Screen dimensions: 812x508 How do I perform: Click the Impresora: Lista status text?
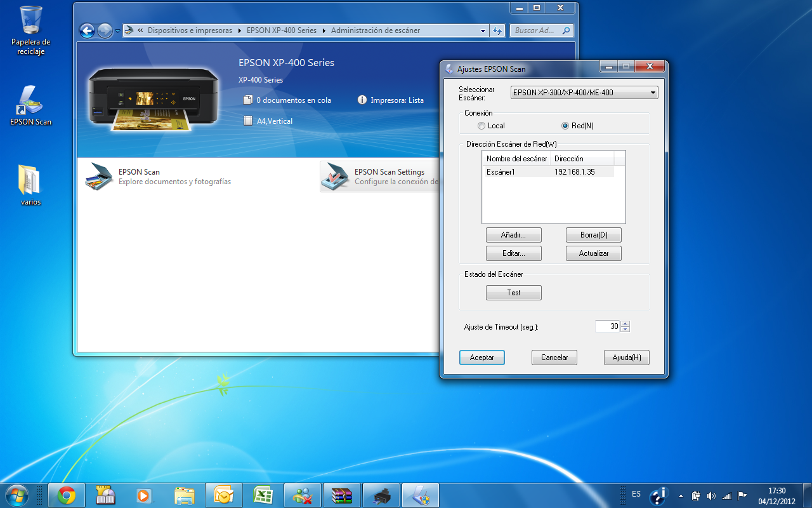390,100
